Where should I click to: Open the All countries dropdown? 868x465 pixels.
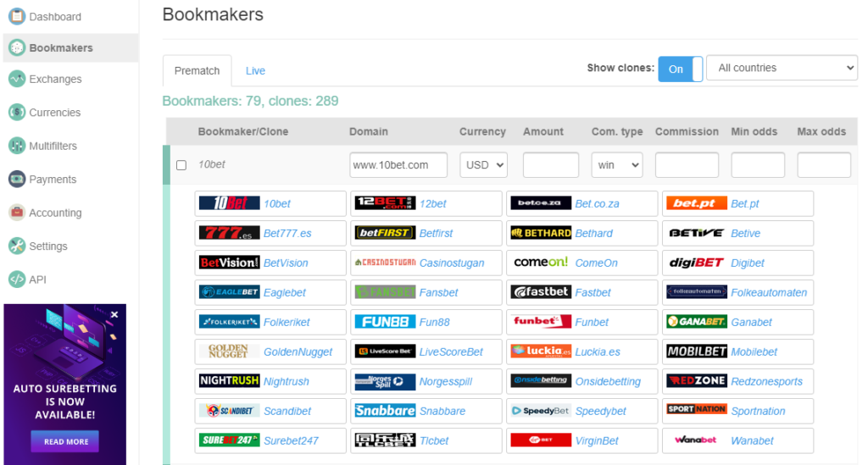[x=782, y=68]
